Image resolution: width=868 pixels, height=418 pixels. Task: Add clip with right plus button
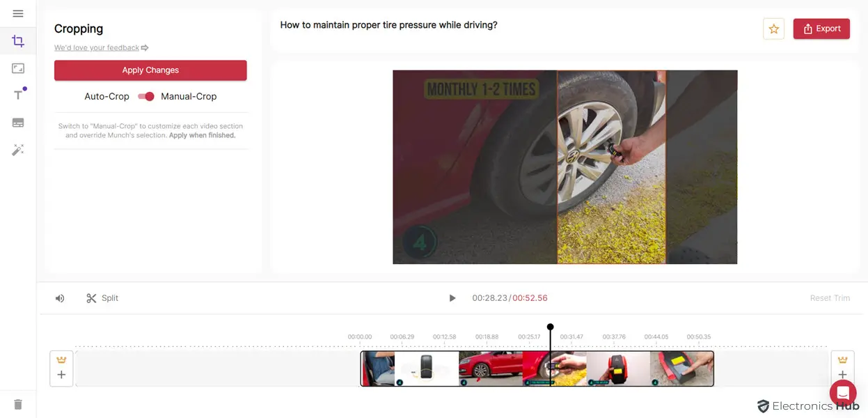842,375
